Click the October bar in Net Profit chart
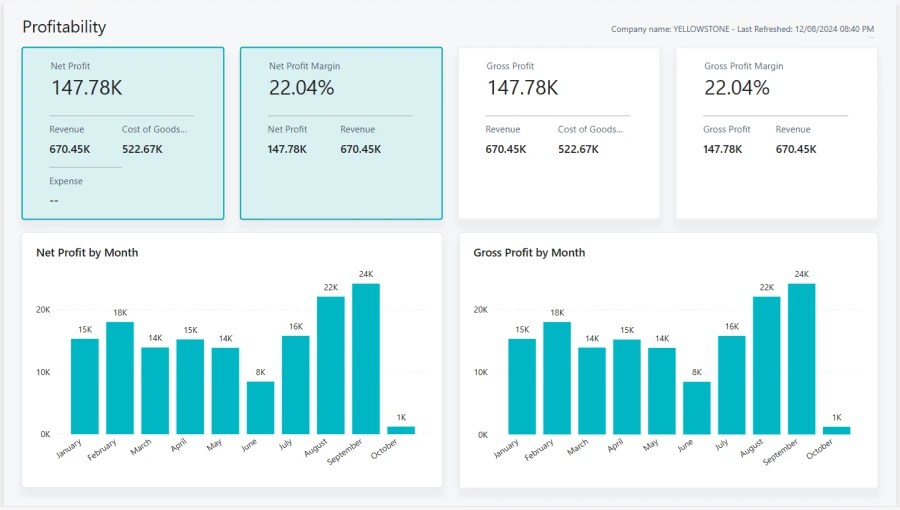 (401, 430)
